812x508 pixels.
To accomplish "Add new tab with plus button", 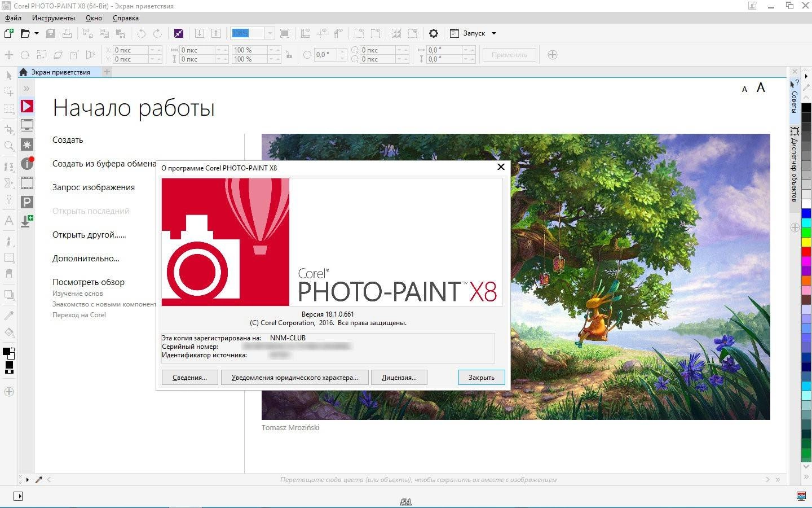I will [107, 72].
